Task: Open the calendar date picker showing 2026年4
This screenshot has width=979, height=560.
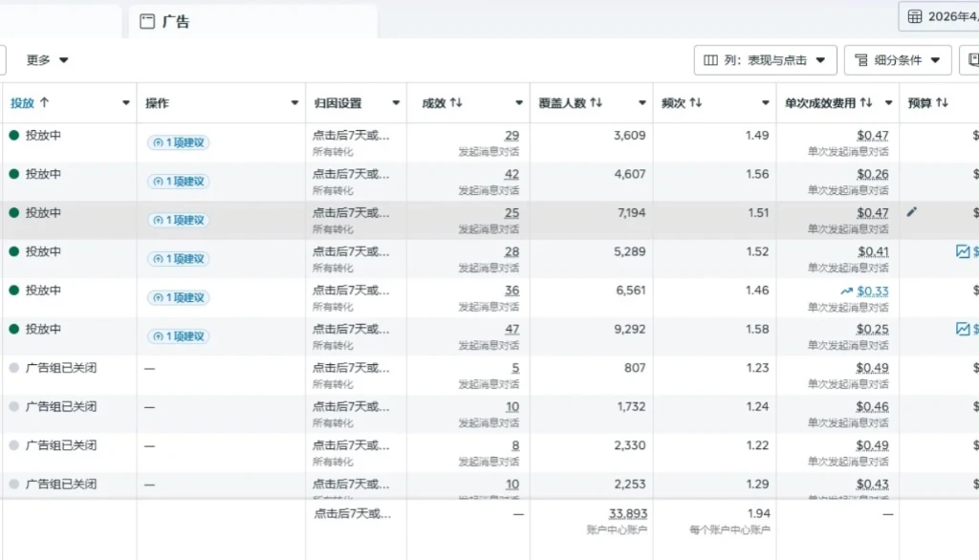Action: point(940,16)
